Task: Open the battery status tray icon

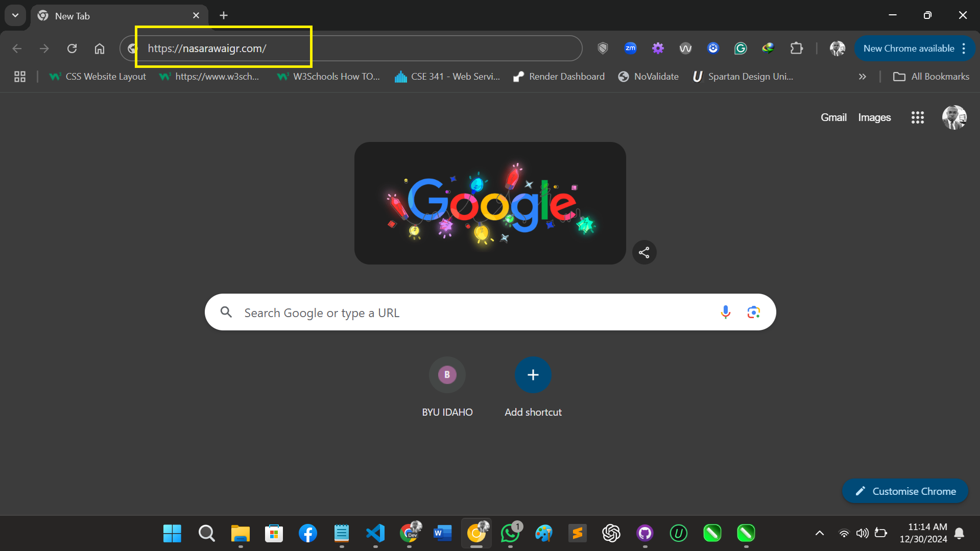Action: 881,533
